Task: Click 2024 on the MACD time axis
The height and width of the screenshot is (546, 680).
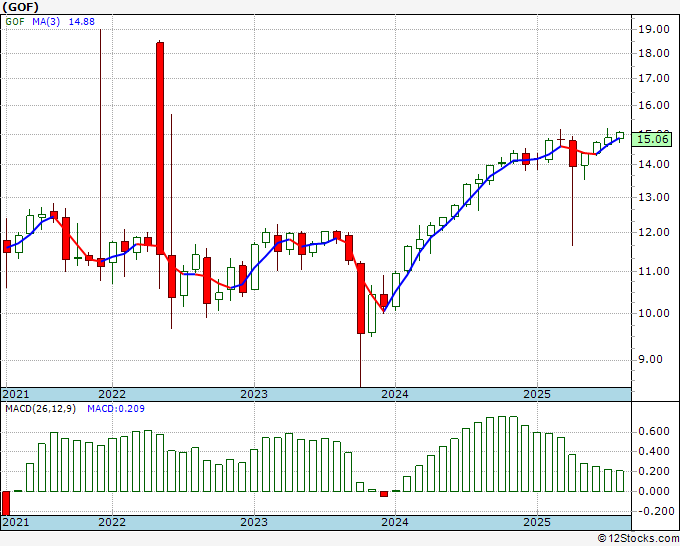Action: 395,522
